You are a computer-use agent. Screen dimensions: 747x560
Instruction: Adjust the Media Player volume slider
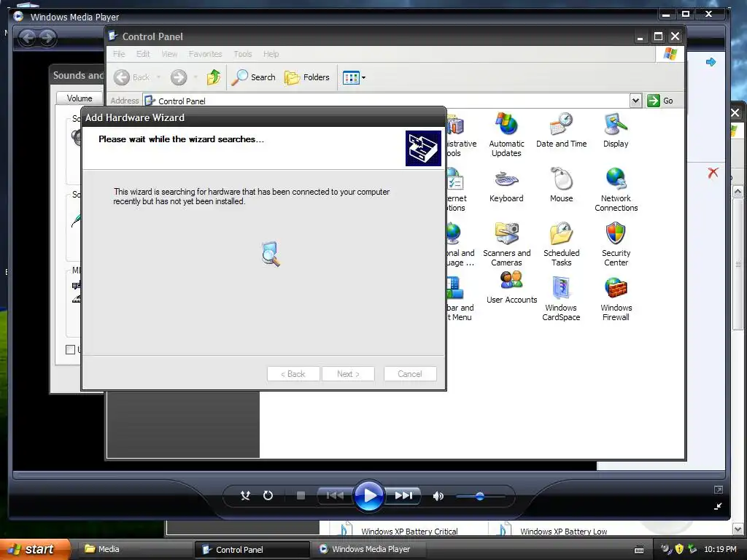pos(480,496)
